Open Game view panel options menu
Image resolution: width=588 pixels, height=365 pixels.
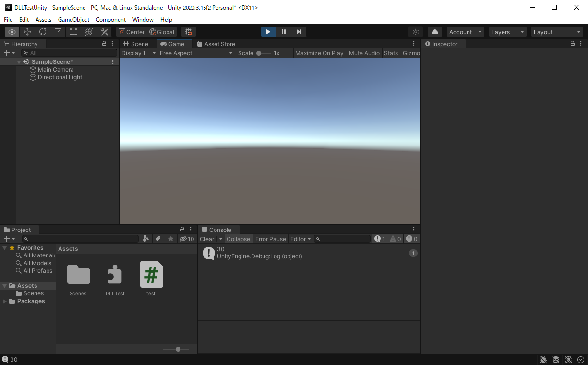coord(414,43)
